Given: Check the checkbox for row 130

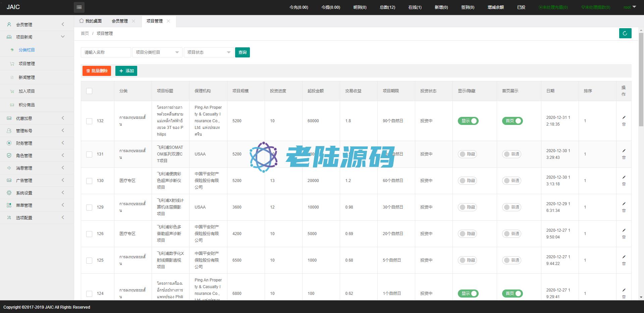Looking at the screenshot, I should (89, 181).
